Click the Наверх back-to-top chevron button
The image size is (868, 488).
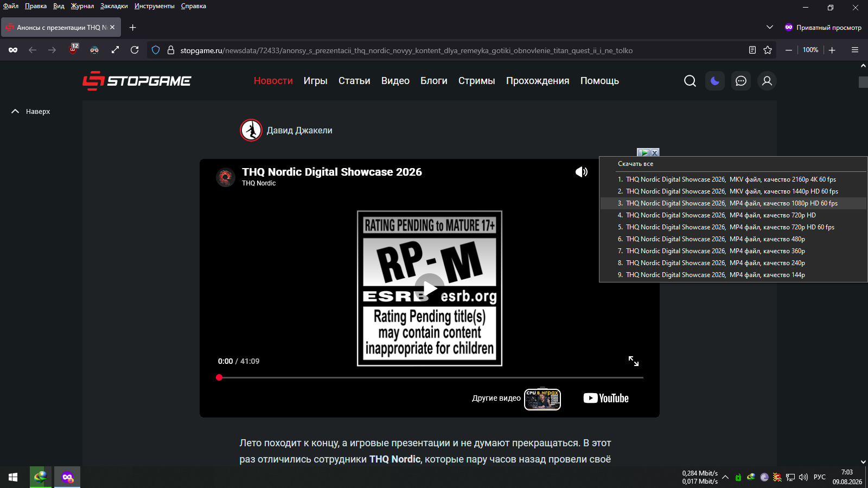[31, 111]
